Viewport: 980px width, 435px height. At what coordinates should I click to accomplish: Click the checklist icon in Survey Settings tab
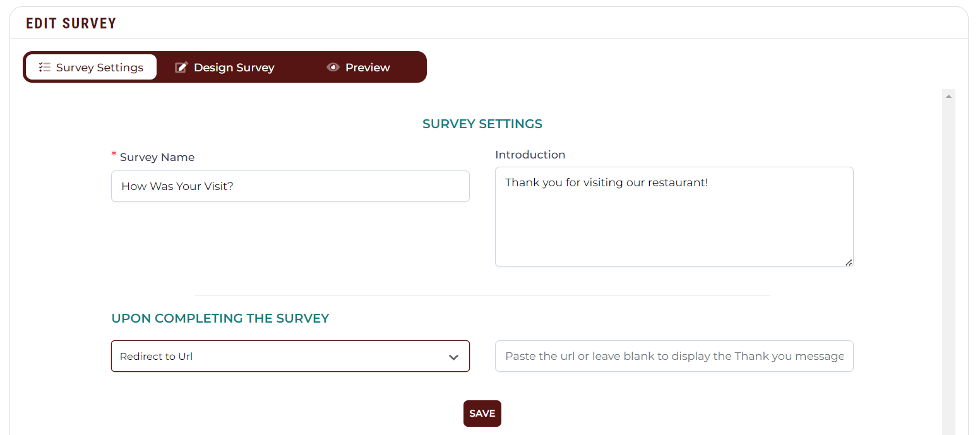[x=44, y=67]
